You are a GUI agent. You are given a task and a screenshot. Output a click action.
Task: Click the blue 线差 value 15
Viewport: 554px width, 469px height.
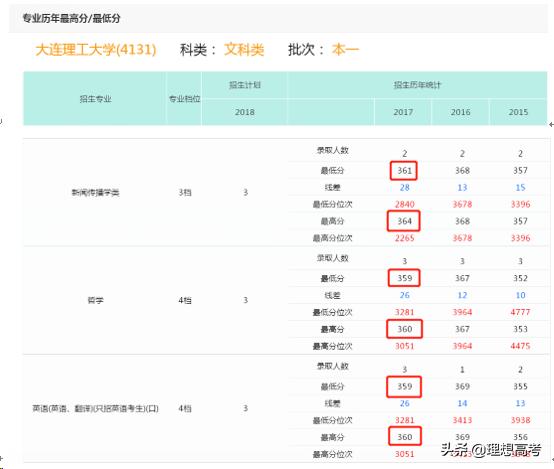point(520,188)
